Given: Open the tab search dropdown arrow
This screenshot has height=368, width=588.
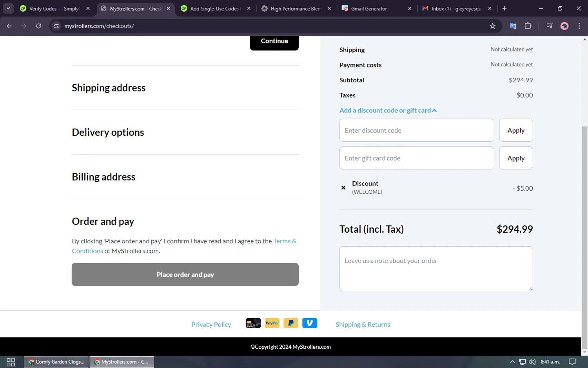Looking at the screenshot, I should 8,8.
